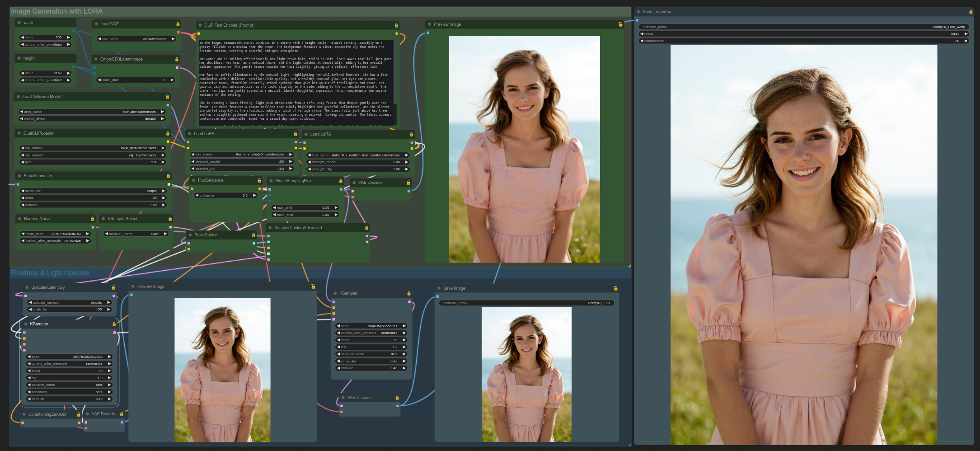The image size is (980, 451).
Task: Click lock icon on Upscale Latent By node
Action: pos(113,287)
